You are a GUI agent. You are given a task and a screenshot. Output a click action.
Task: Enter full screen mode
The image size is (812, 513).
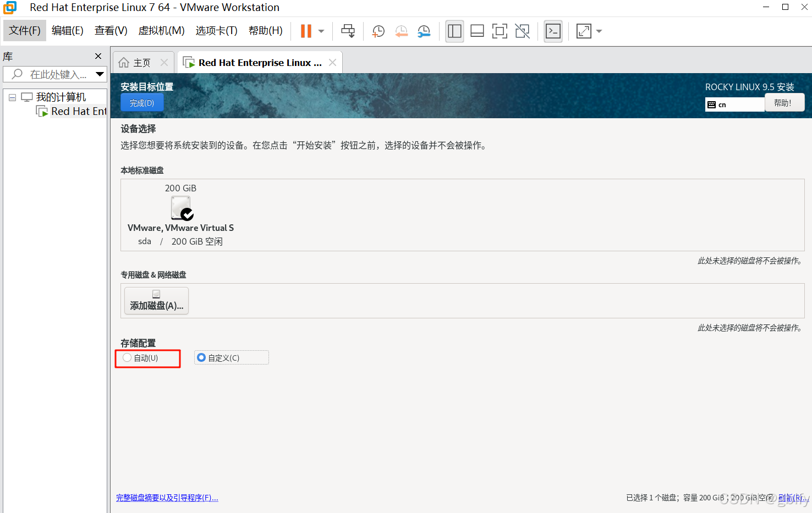point(500,31)
